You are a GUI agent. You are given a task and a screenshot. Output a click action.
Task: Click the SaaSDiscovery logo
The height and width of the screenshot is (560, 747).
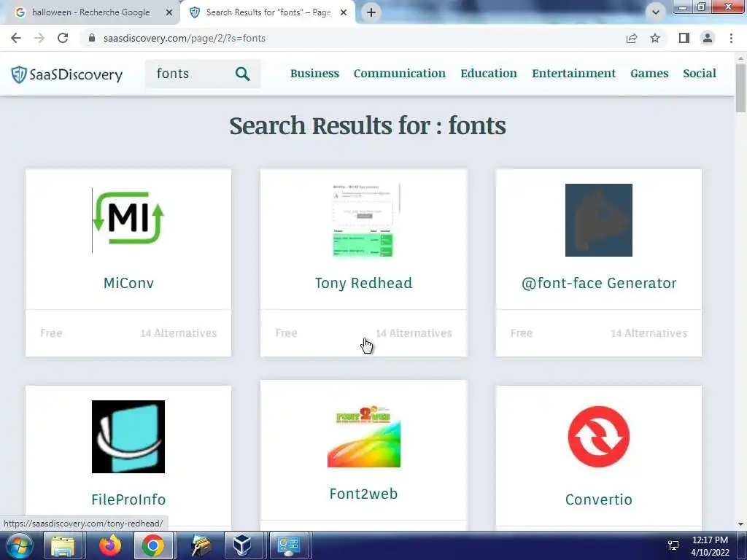coord(67,74)
